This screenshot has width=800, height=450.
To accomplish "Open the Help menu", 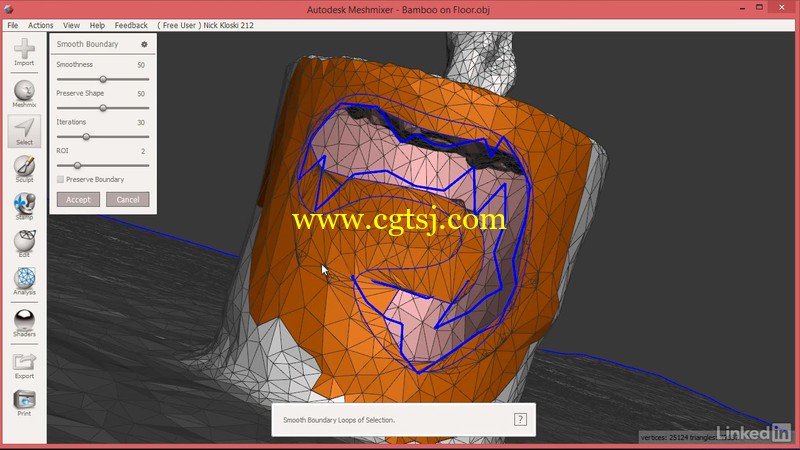I will [97, 25].
